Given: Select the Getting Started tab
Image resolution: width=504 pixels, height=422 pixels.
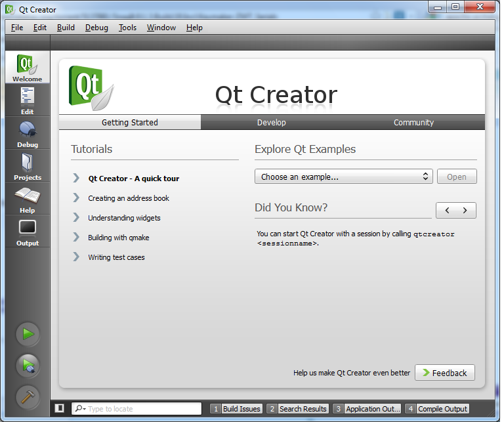Looking at the screenshot, I should [130, 123].
